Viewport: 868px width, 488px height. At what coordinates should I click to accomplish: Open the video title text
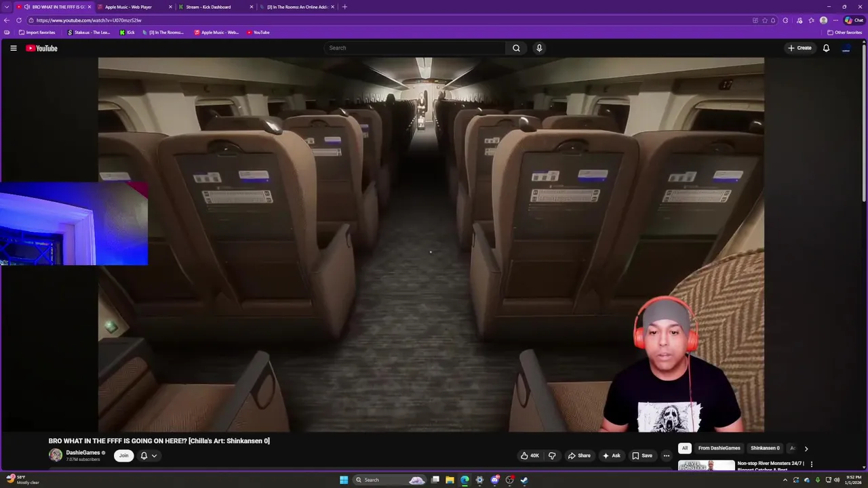click(x=159, y=441)
